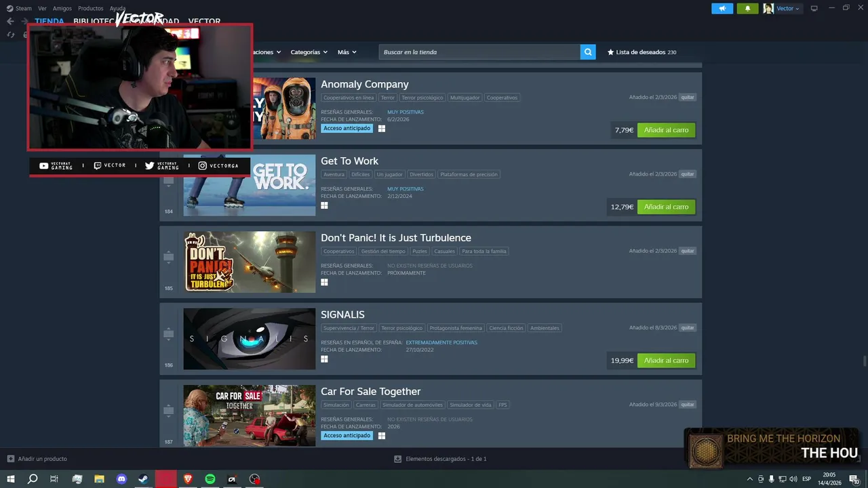The width and height of the screenshot is (868, 488).
Task: Open the green notifications bell
Action: coord(747,8)
